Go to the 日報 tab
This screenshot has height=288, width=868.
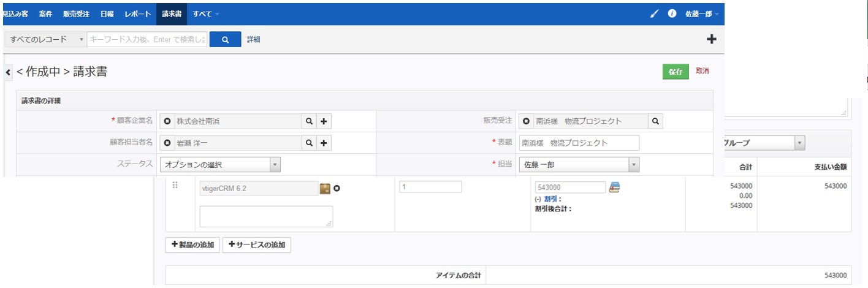[x=107, y=13]
